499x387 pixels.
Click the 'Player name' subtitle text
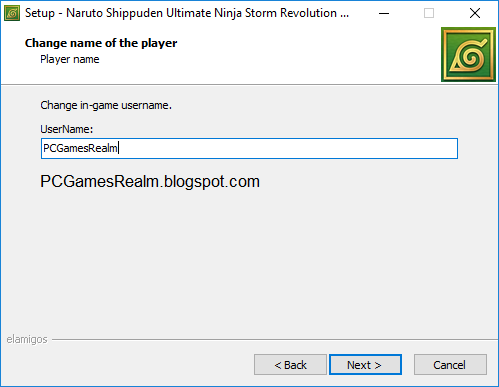70,59
